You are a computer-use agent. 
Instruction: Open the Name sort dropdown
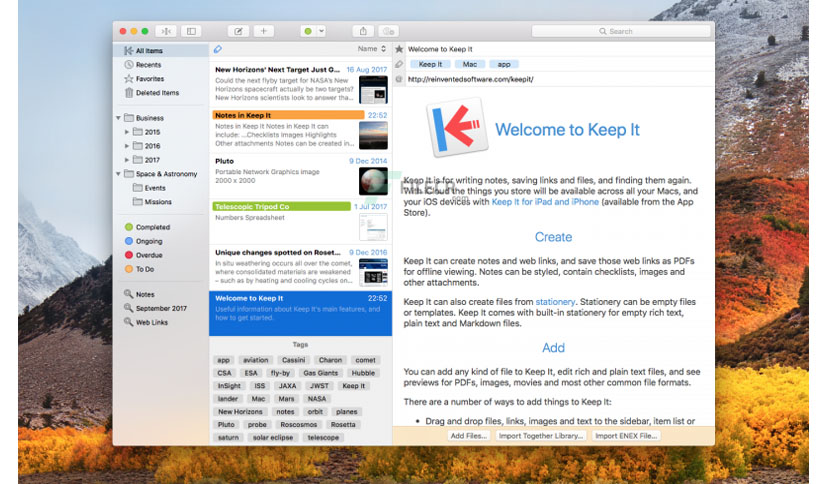(372, 49)
